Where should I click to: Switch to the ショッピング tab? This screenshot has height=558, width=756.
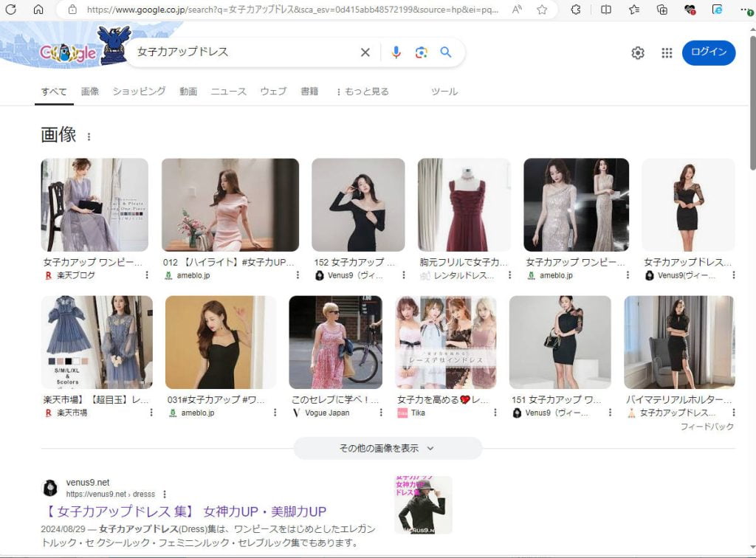click(139, 92)
